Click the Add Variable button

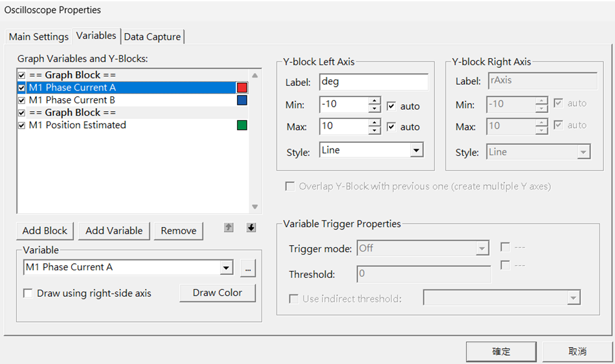pos(114,231)
